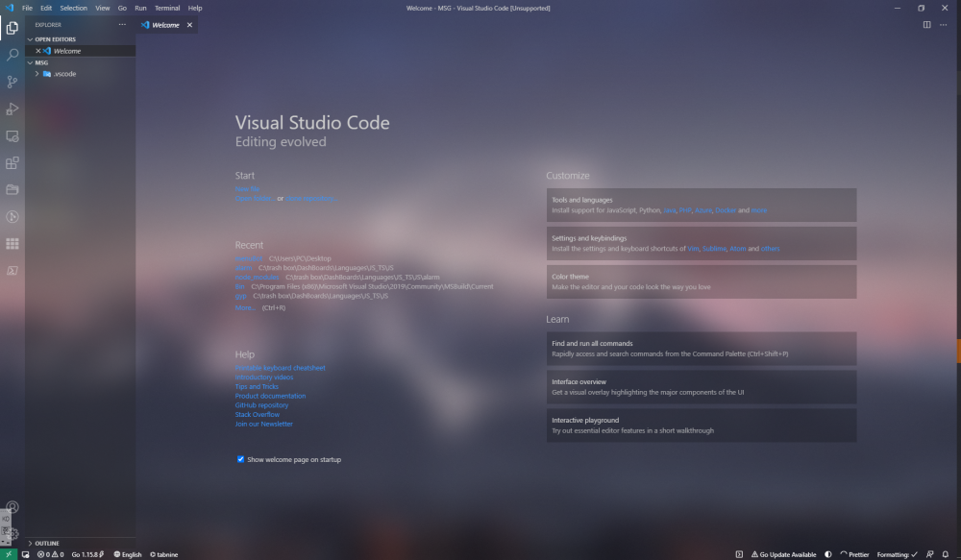The height and width of the screenshot is (560, 961).
Task: Install Vim keybindings link
Action: [x=693, y=249]
